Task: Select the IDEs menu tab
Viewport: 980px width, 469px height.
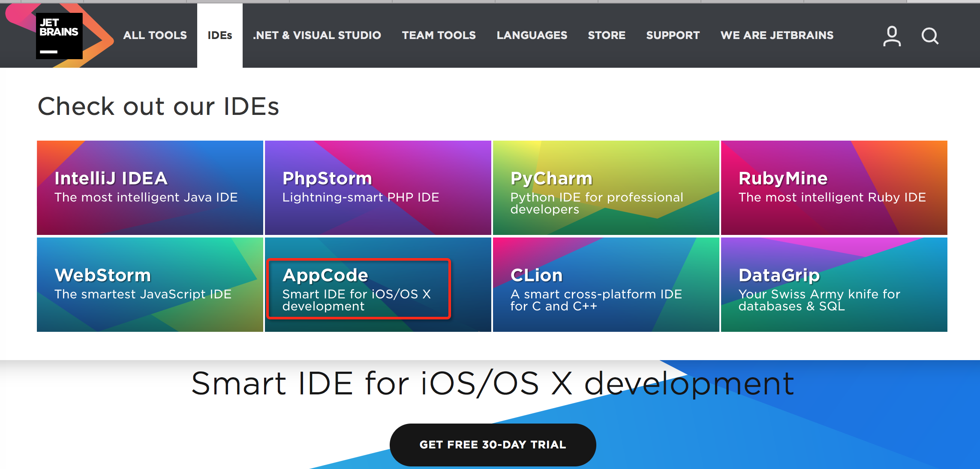Action: (220, 35)
